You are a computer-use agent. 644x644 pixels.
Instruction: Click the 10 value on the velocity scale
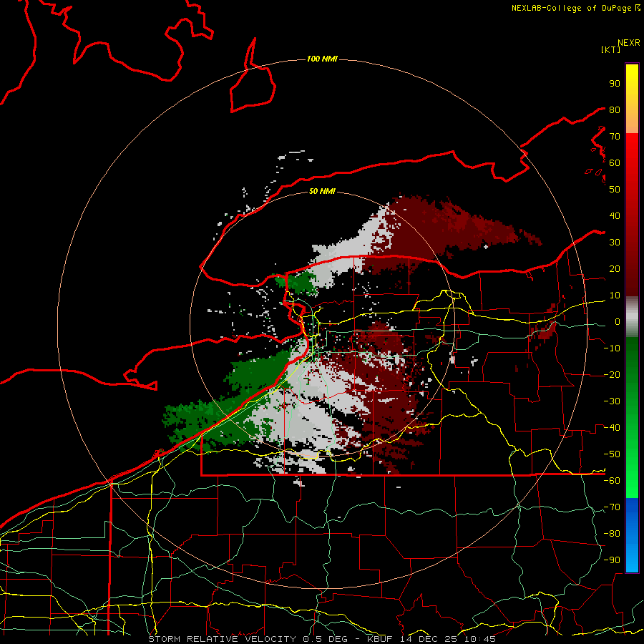click(x=615, y=296)
